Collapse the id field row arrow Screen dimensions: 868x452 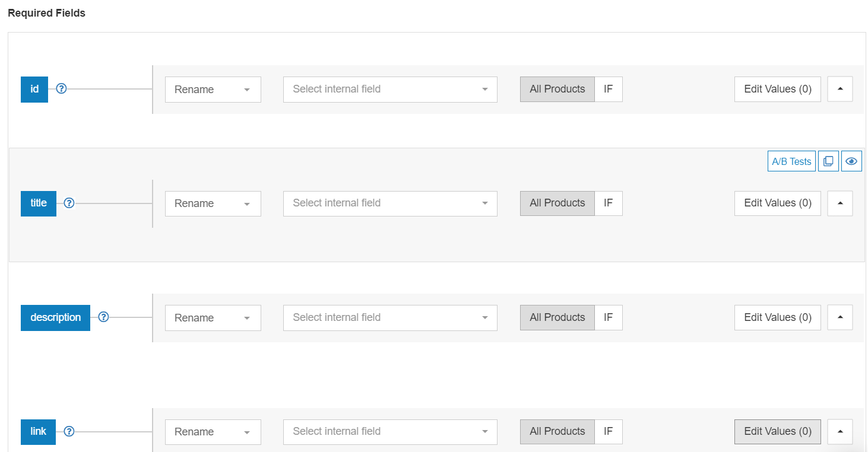pos(840,89)
